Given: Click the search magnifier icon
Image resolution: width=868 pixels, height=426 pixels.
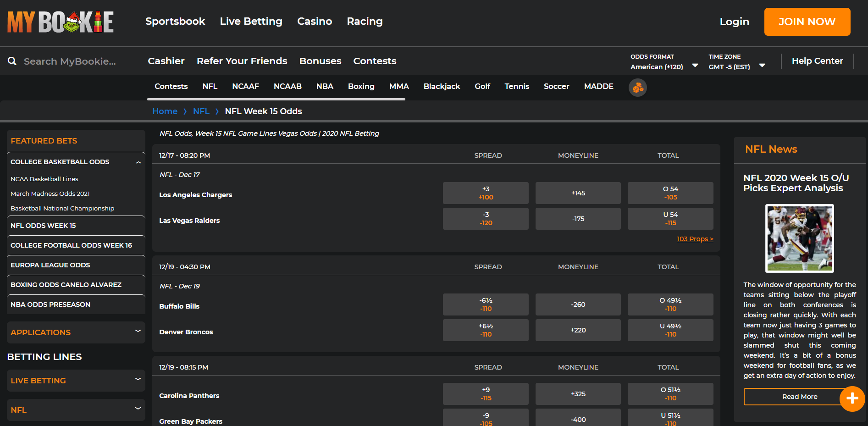Looking at the screenshot, I should point(12,61).
